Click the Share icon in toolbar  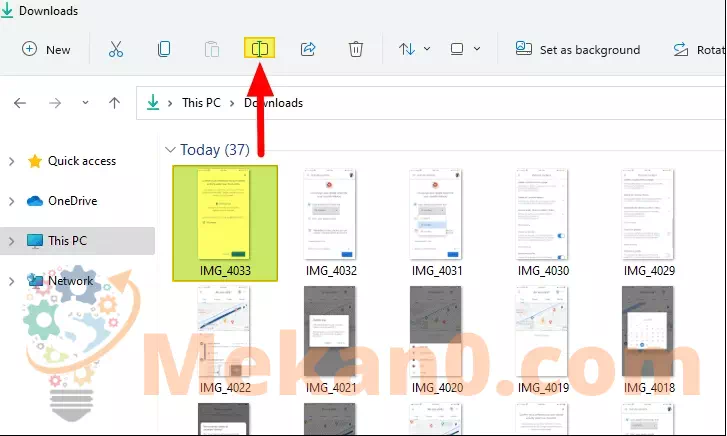[x=308, y=49]
